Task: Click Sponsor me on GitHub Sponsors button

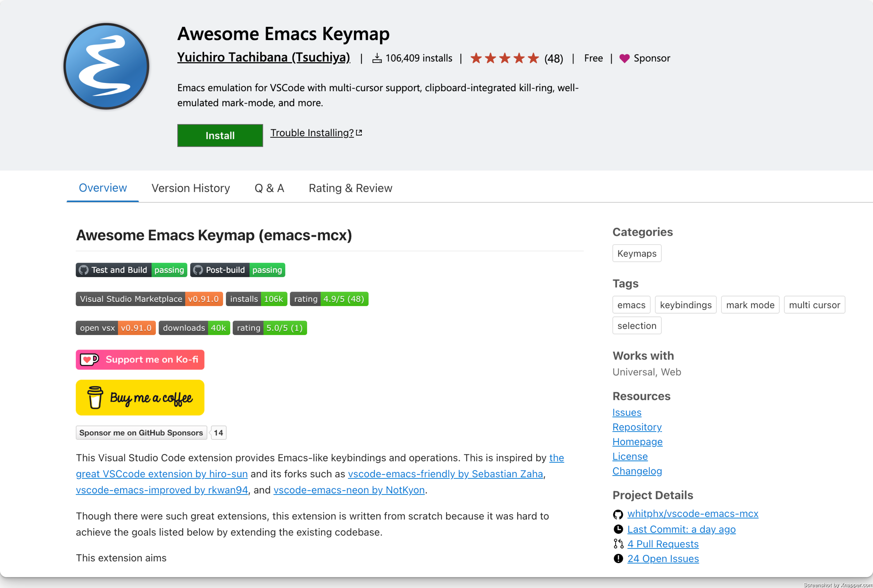Action: coord(141,433)
